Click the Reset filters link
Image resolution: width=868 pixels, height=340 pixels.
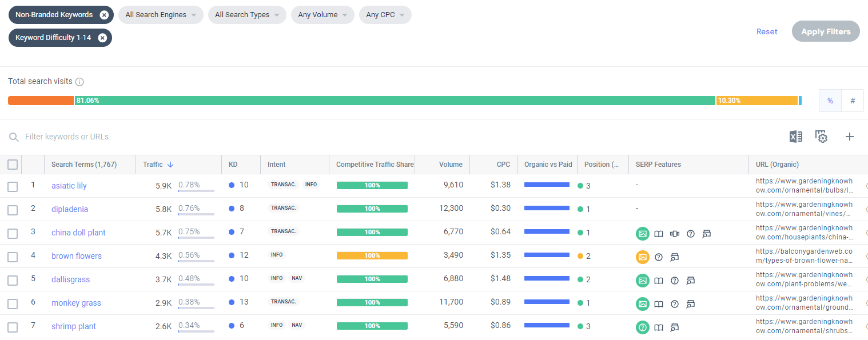[767, 31]
